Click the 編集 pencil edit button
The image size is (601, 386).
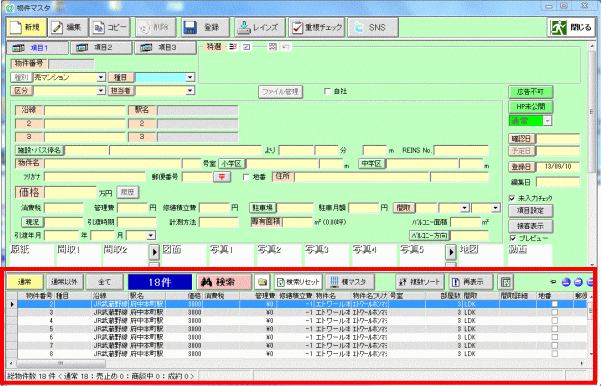pos(68,28)
